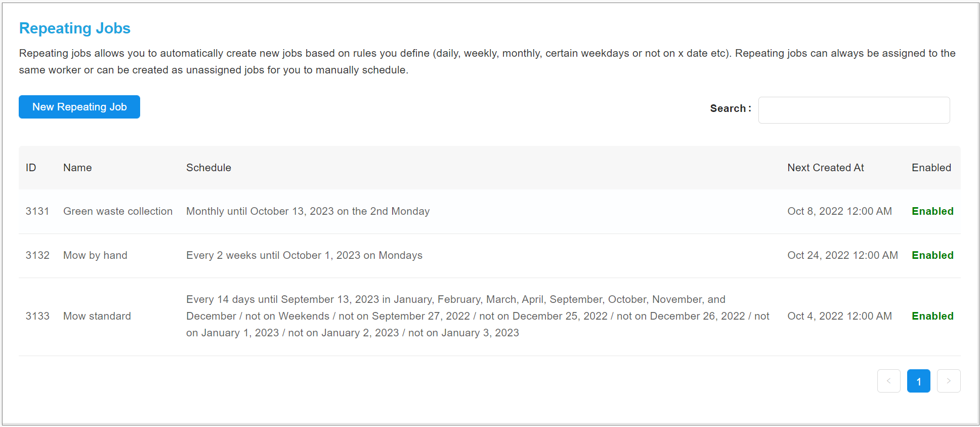Open the Mow by hand job
This screenshot has height=427, width=980.
click(x=95, y=255)
